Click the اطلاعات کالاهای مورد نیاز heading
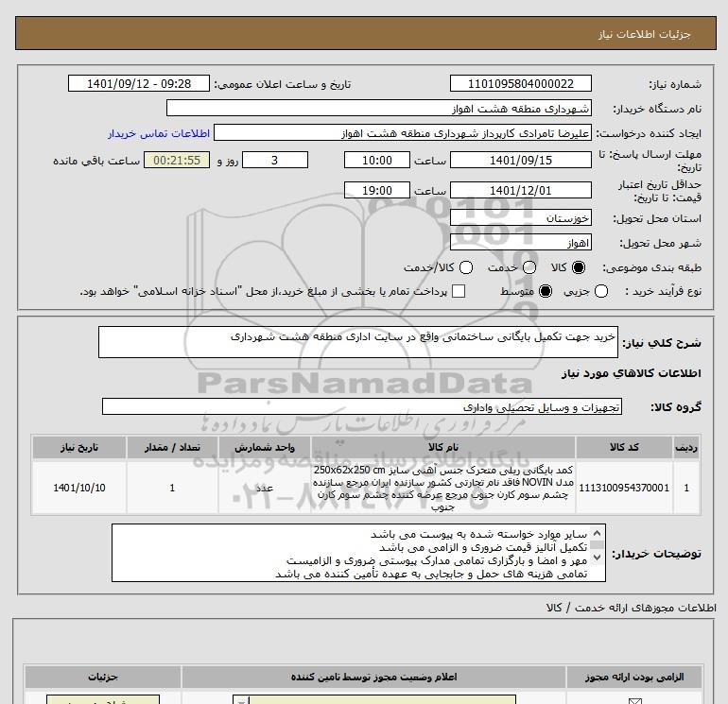Image resolution: width=728 pixels, height=704 pixels. pyautogui.click(x=631, y=373)
